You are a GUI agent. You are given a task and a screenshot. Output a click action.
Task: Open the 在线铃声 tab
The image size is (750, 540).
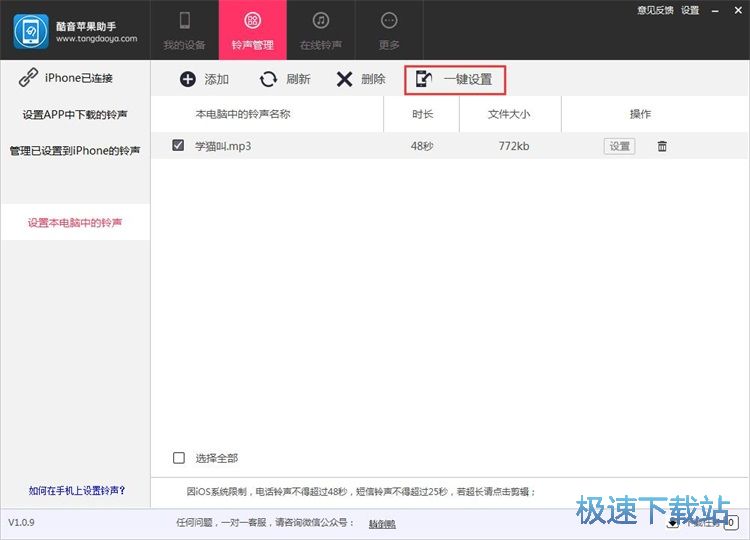(320, 30)
